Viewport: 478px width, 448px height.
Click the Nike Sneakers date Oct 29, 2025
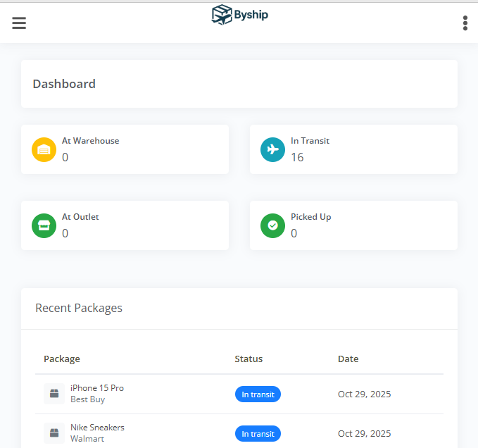click(x=364, y=433)
